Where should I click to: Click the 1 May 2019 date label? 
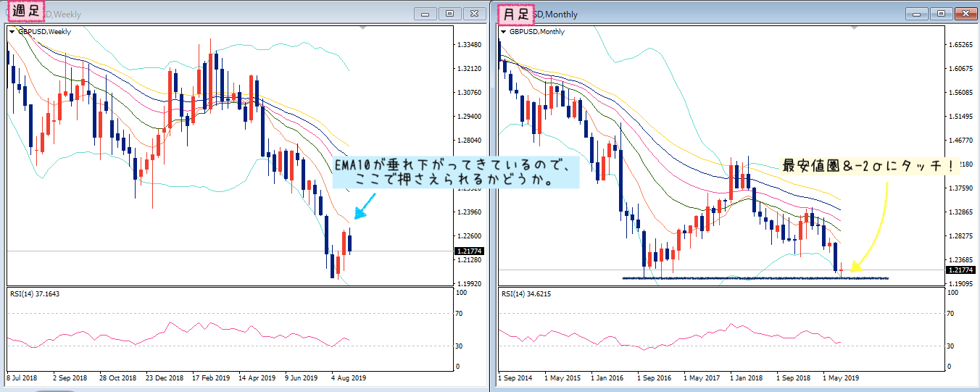click(841, 378)
